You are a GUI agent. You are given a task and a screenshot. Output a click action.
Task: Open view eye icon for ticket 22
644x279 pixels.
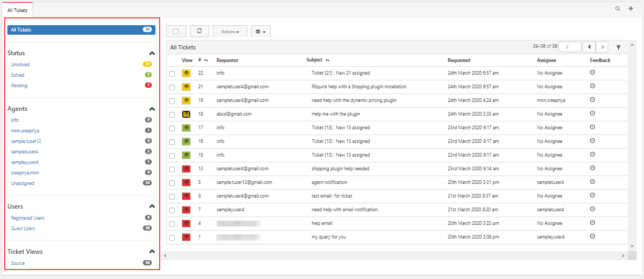186,73
